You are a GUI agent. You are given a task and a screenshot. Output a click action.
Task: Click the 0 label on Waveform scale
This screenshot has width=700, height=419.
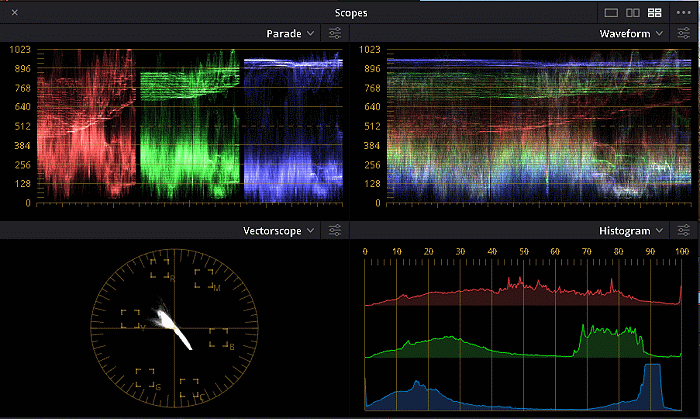pyautogui.click(x=378, y=203)
